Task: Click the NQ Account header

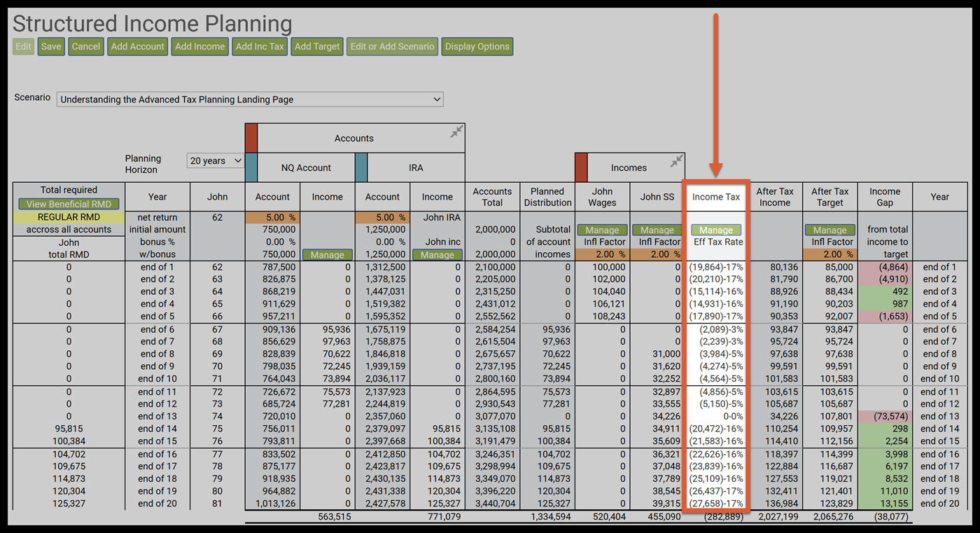Action: (305, 167)
